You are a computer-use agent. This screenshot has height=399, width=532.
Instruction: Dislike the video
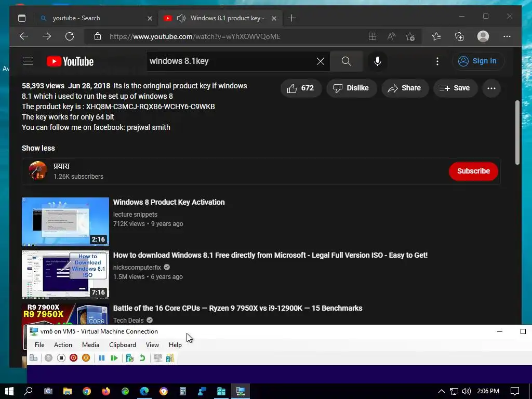point(351,88)
